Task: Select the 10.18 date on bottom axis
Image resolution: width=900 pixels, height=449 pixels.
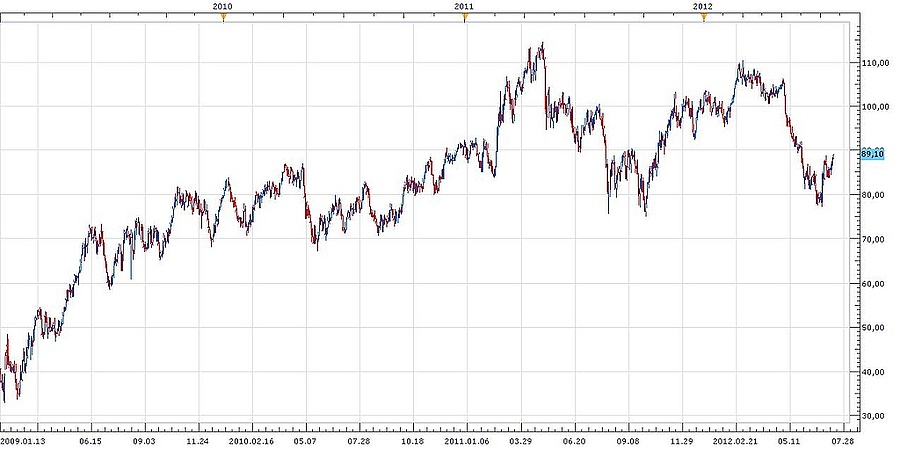Action: pyautogui.click(x=412, y=439)
